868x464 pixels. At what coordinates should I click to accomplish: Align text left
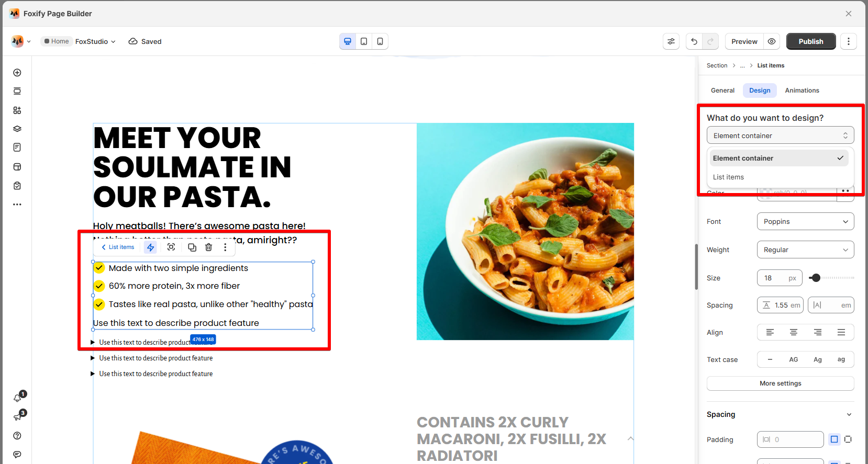[x=770, y=332]
